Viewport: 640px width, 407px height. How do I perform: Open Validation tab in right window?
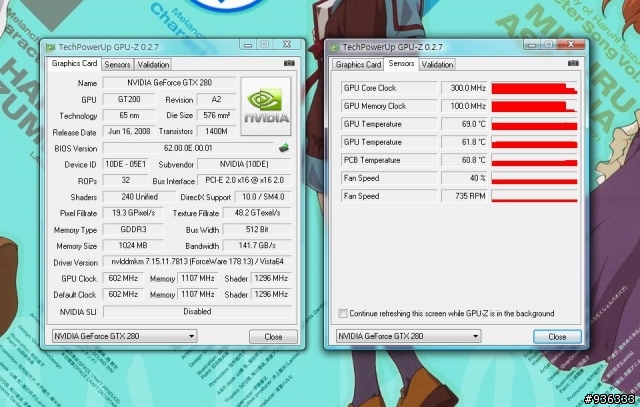(437, 64)
